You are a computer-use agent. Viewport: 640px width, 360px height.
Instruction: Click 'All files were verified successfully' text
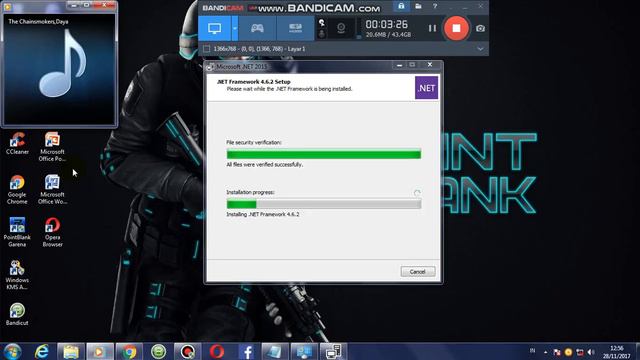pyautogui.click(x=264, y=164)
